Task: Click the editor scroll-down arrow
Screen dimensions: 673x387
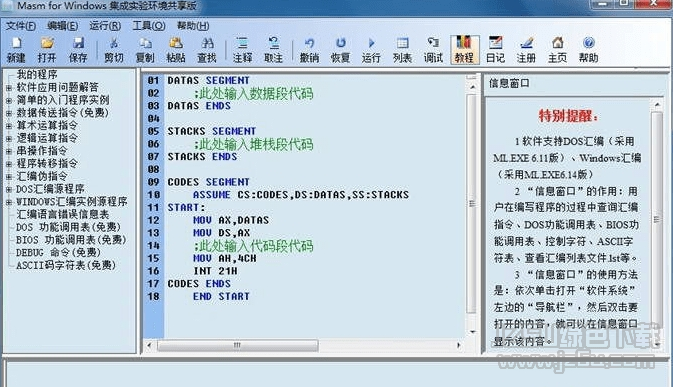Action: [x=472, y=331]
